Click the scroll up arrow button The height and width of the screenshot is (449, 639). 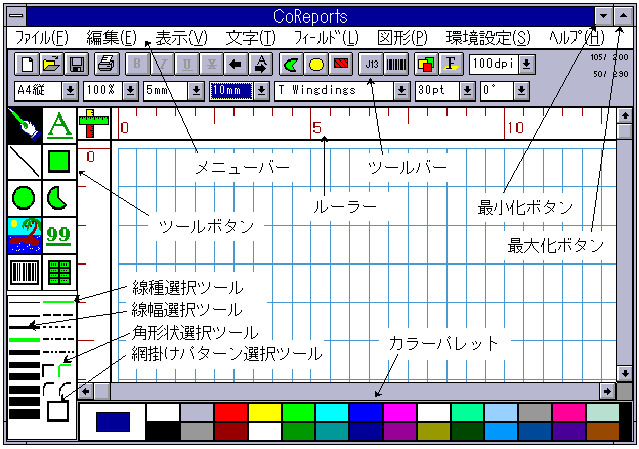(625, 116)
